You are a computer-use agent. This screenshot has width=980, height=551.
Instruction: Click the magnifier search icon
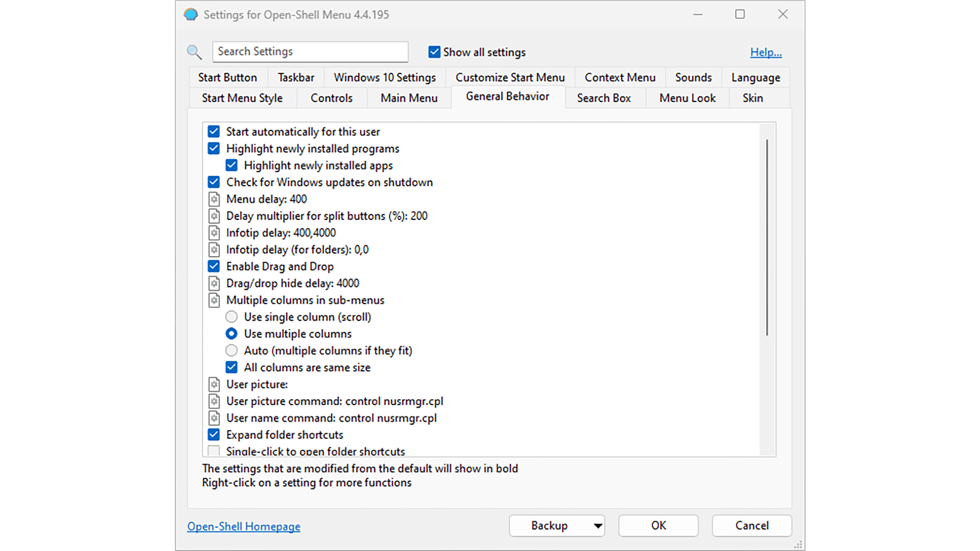pyautogui.click(x=194, y=52)
